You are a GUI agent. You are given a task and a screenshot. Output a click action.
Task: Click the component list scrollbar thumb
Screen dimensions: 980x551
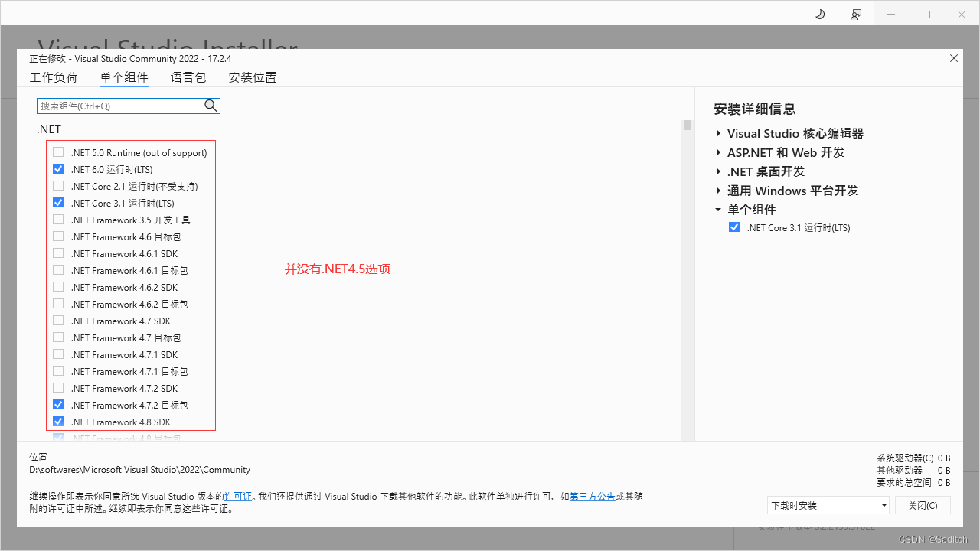[688, 125]
